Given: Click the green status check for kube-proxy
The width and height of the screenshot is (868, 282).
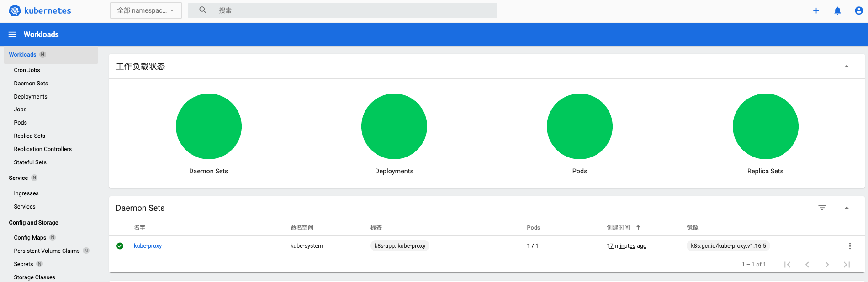Looking at the screenshot, I should (120, 246).
